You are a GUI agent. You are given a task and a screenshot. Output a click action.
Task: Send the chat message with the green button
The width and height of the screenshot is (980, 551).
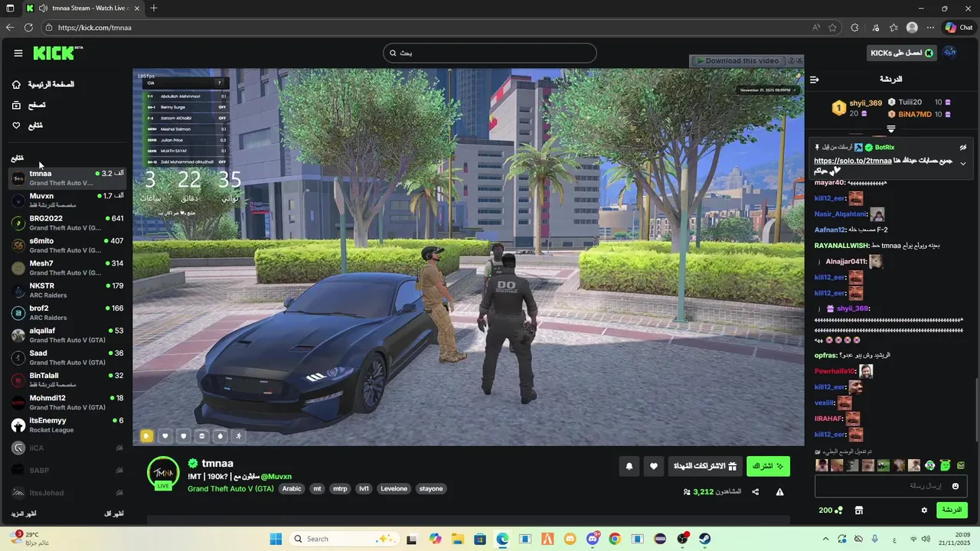pos(952,510)
